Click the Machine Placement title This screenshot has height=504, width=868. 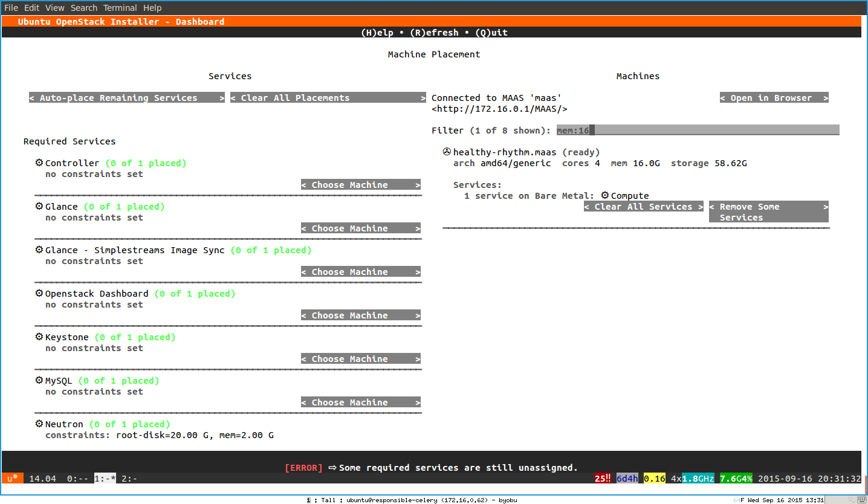434,54
